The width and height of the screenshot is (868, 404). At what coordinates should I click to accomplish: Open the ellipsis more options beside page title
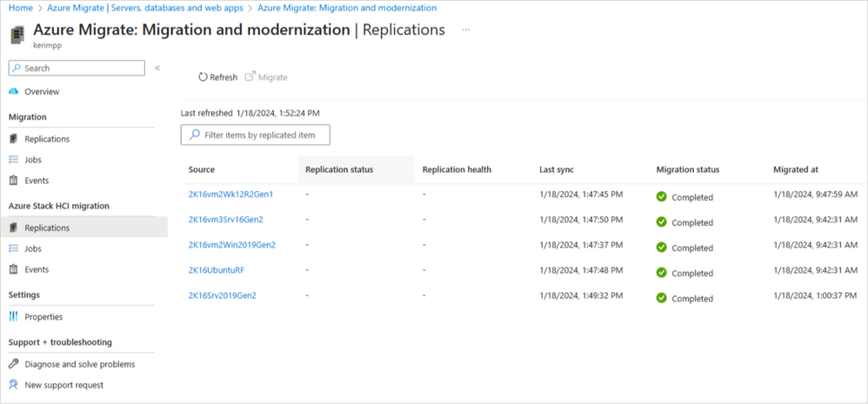466,30
